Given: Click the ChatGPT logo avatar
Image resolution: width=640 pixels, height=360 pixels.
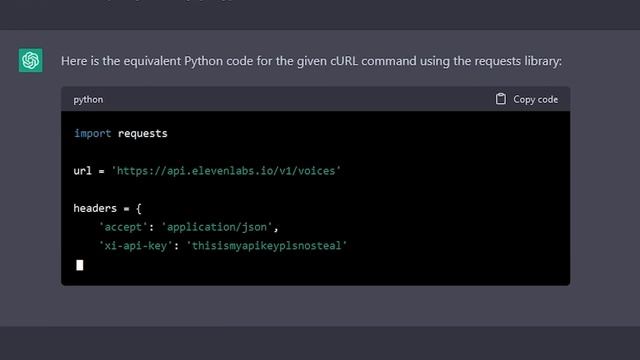Looking at the screenshot, I should 30,60.
